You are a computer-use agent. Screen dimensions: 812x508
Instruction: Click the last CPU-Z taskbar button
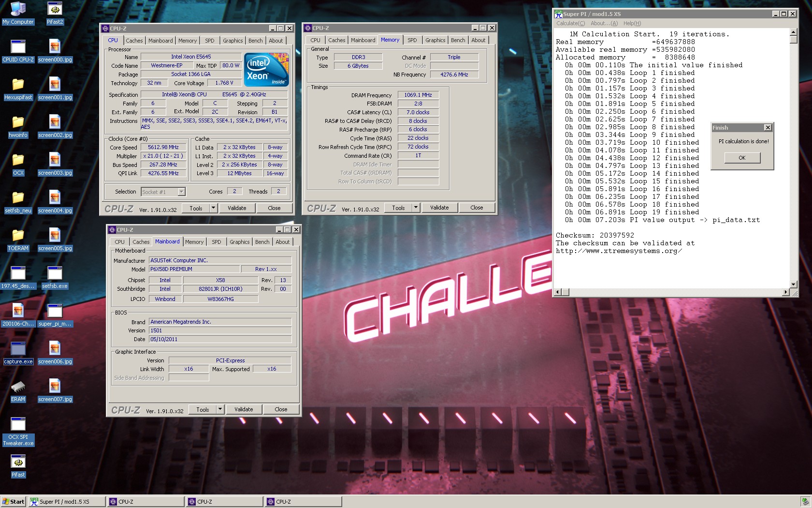(304, 502)
